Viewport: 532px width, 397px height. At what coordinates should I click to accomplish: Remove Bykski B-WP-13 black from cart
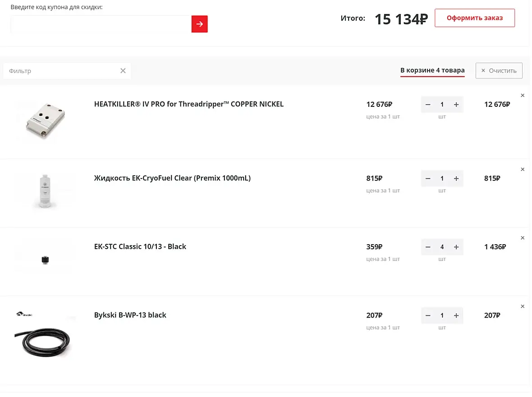(x=523, y=306)
